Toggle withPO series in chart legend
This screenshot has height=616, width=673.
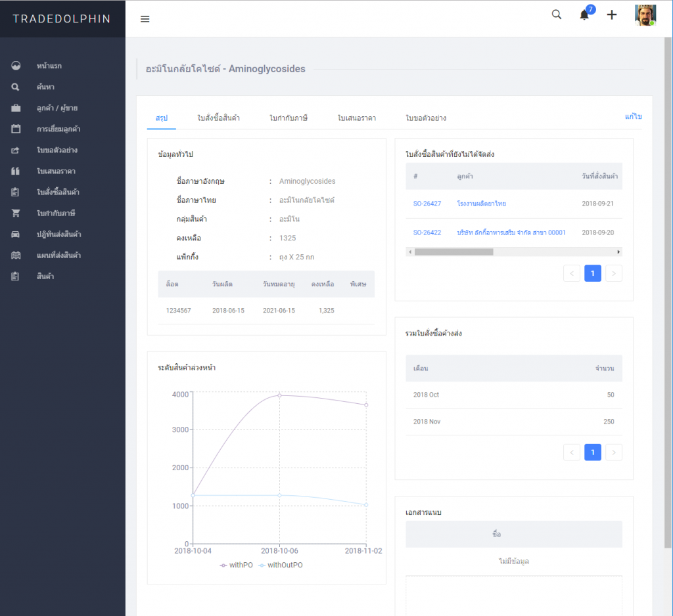click(237, 565)
